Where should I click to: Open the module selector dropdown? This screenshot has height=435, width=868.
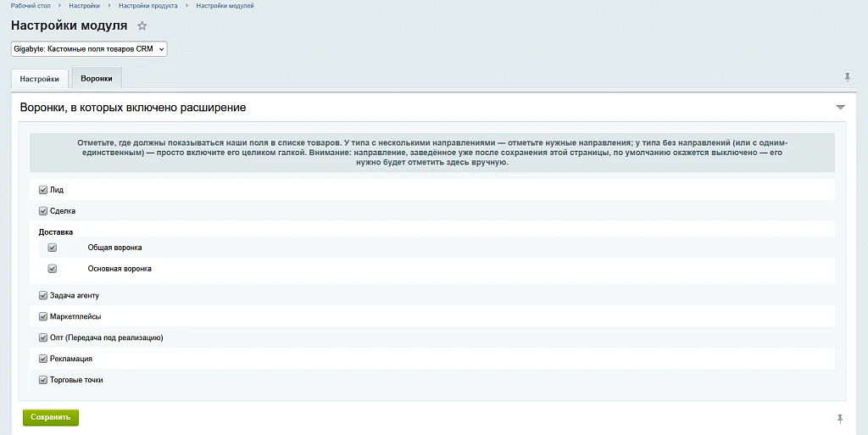point(89,48)
